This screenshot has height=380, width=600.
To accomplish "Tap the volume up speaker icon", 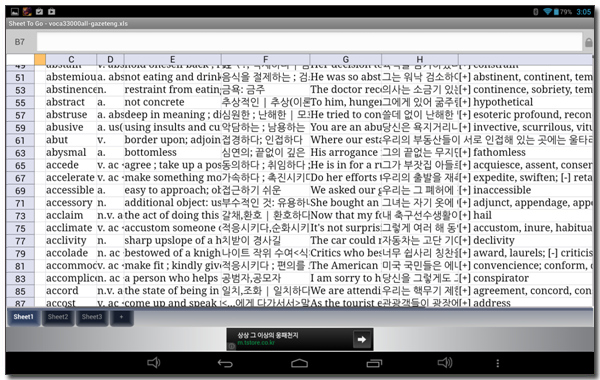I will pyautogui.click(x=445, y=362).
